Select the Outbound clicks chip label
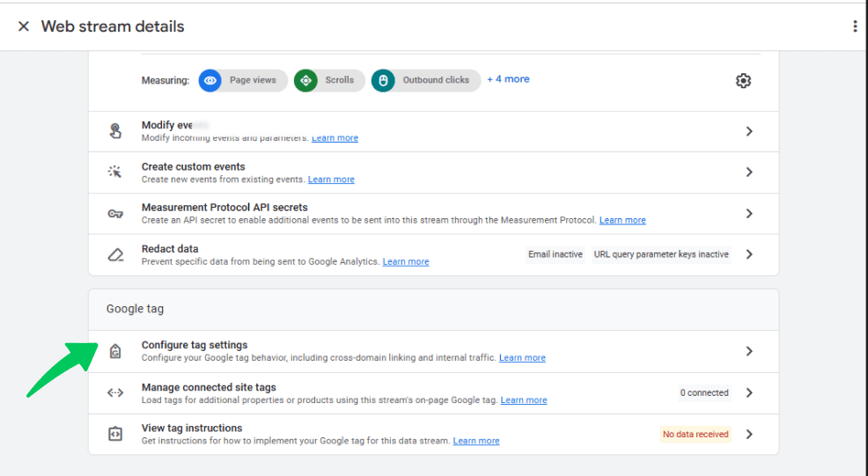Screen dimensions: 868x476 pyautogui.click(x=436, y=80)
